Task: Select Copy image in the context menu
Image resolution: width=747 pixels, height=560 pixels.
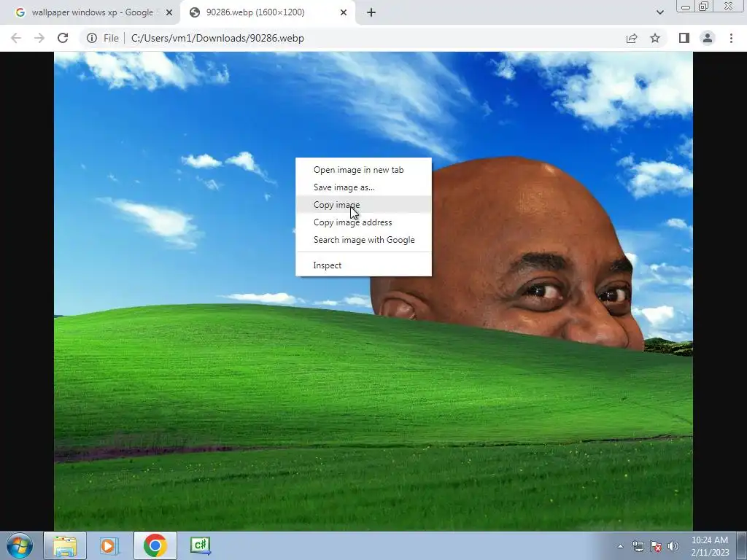Action: pos(363,205)
